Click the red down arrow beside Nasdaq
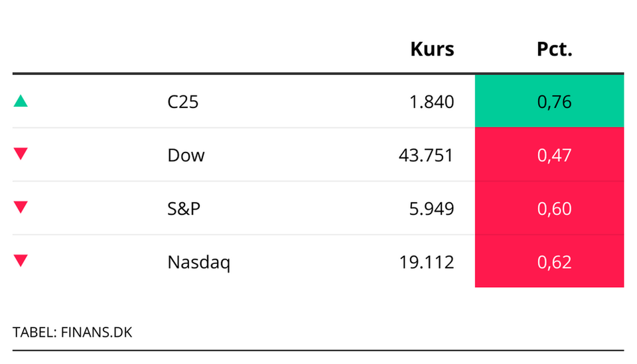The width and height of the screenshot is (637, 364). point(21,261)
